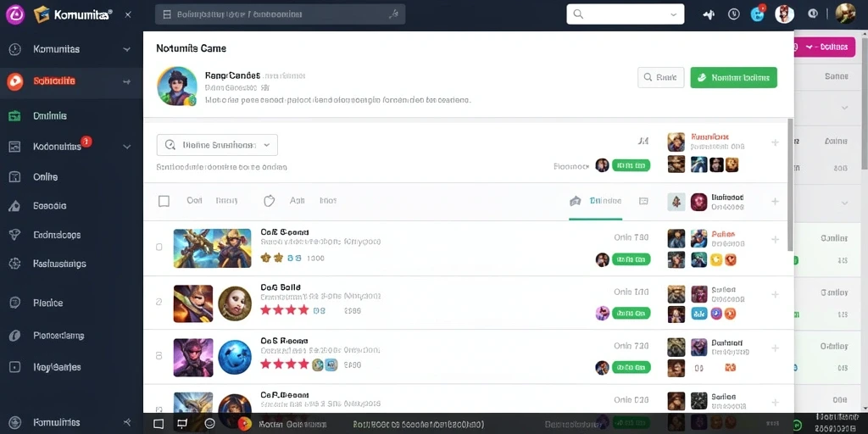This screenshot has width=868, height=434.
Task: Click the vertical scrollbar of the main panel
Action: (x=791, y=183)
